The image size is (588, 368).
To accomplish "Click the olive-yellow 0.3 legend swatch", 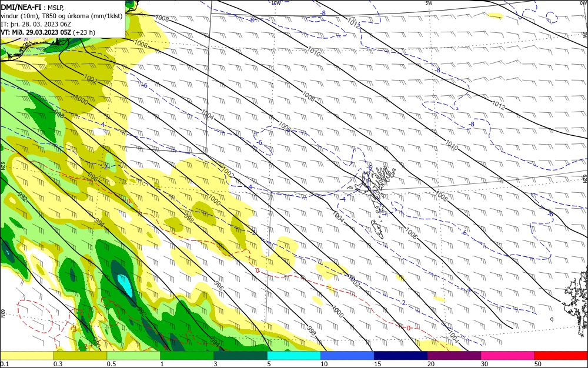I will point(80,356).
